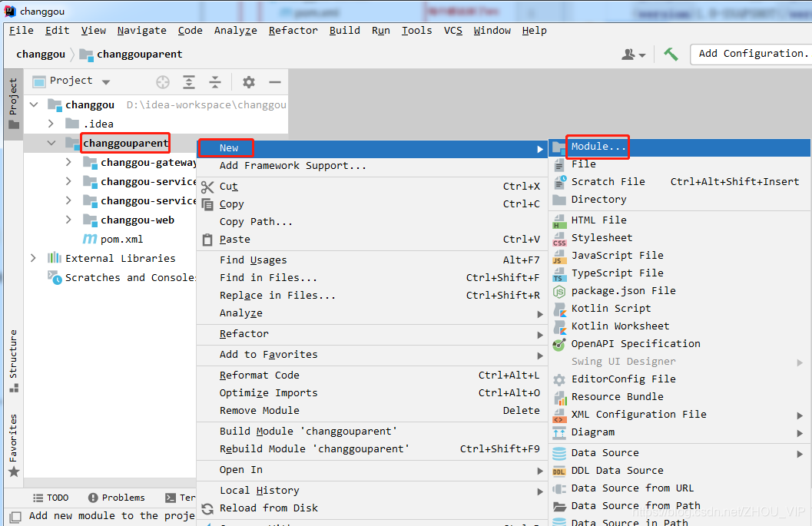The height and width of the screenshot is (526, 812).
Task: Open the Project view dropdown arrow
Action: pyautogui.click(x=106, y=82)
